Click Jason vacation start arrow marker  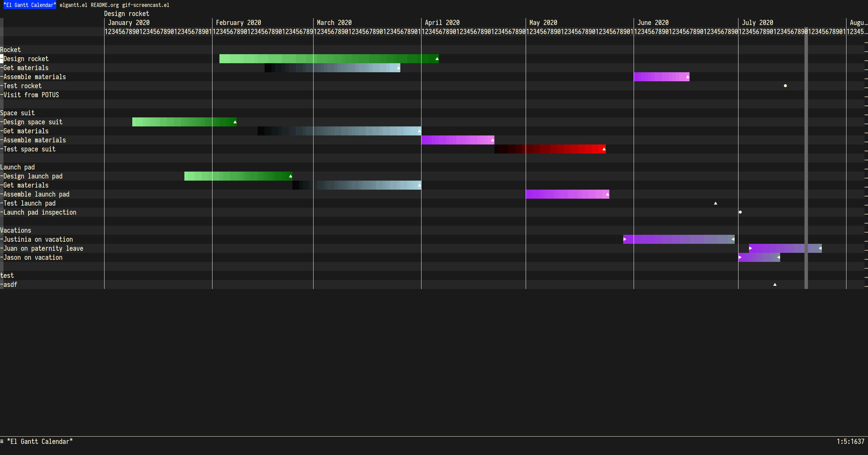740,257
